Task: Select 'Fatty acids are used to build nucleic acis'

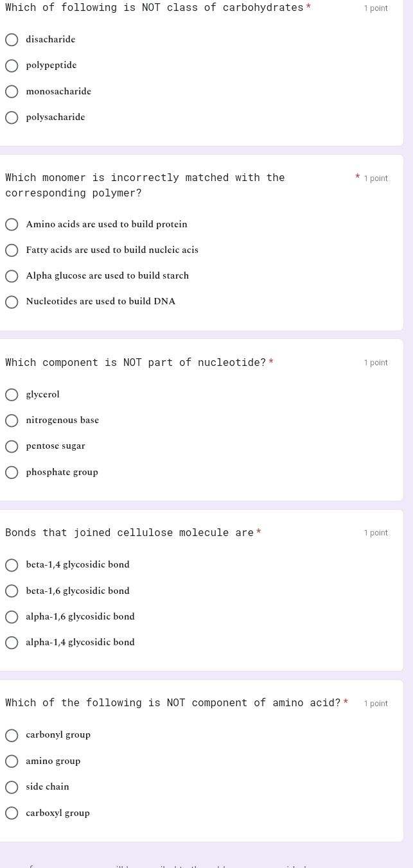Action: (12, 250)
